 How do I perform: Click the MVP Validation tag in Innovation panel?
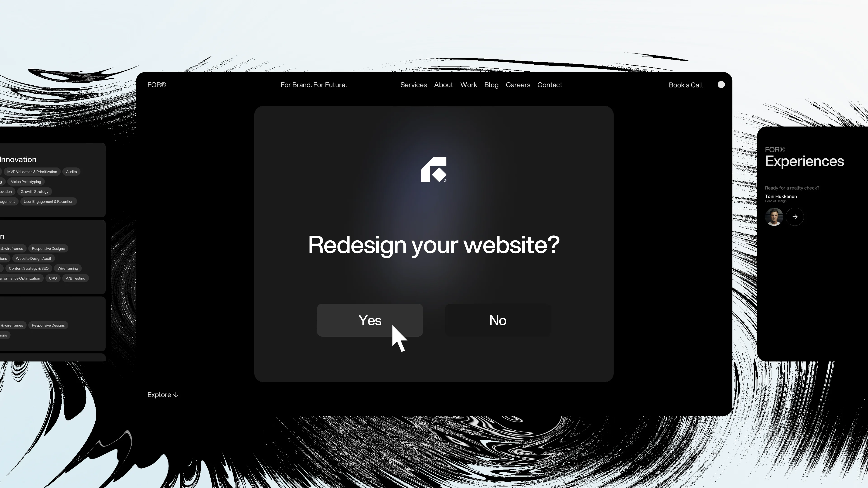pyautogui.click(x=32, y=172)
